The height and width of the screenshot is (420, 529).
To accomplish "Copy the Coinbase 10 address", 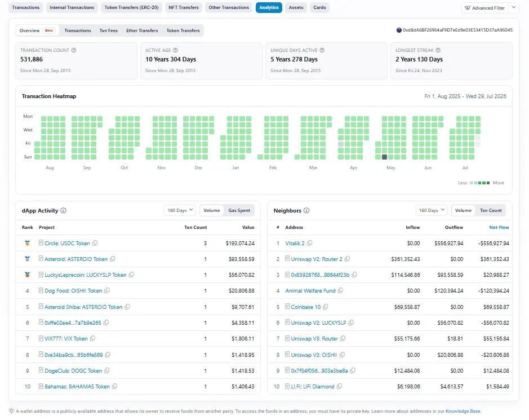I will pos(325,307).
